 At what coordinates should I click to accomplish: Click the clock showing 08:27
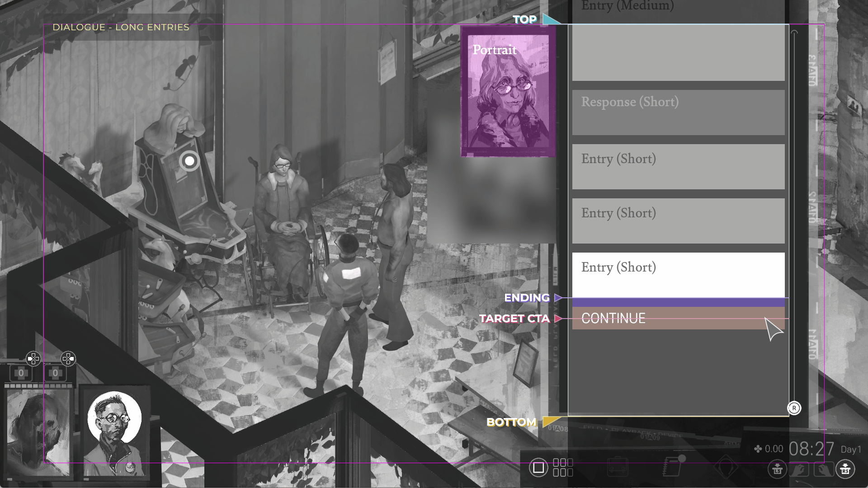pos(811,449)
